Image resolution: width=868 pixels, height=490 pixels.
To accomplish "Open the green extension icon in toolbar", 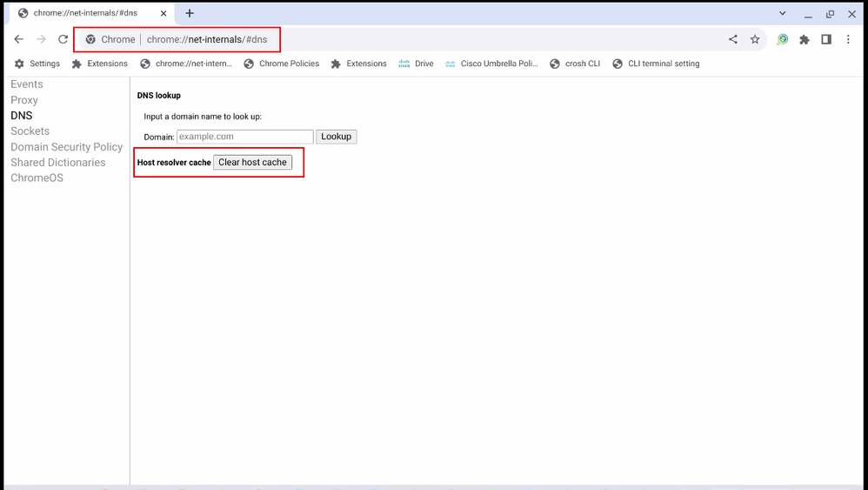I will [782, 39].
